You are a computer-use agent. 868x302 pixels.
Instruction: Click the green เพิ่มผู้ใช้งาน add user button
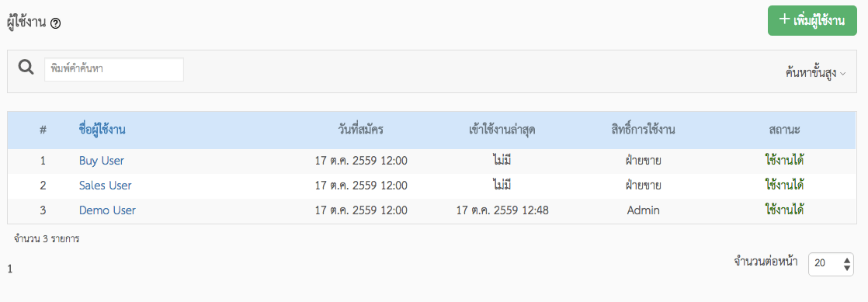[x=812, y=20]
